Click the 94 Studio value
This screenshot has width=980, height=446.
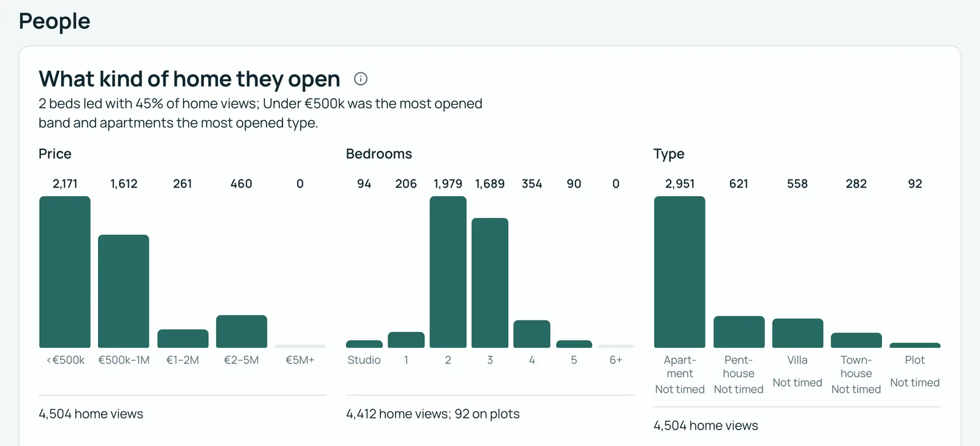point(364,184)
